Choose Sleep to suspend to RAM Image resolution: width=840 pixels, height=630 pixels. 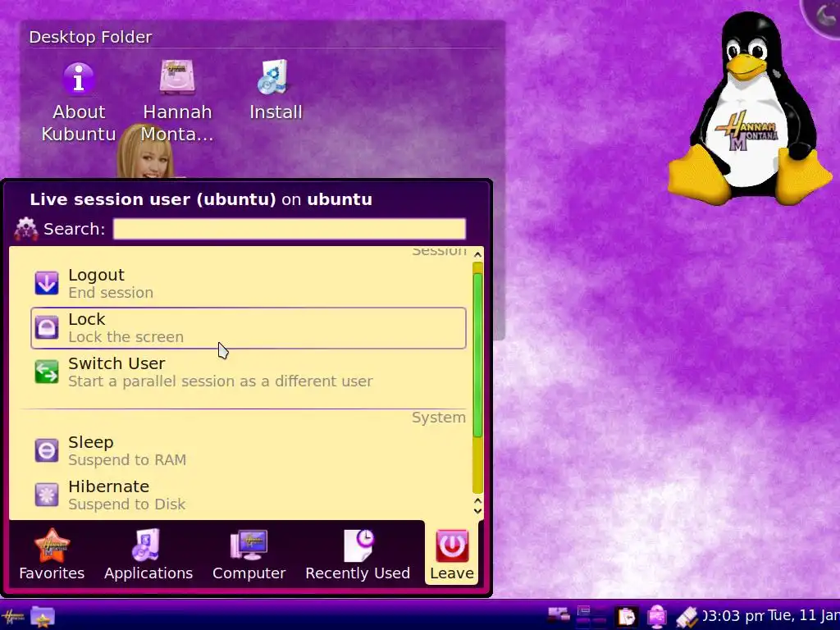pyautogui.click(x=248, y=450)
